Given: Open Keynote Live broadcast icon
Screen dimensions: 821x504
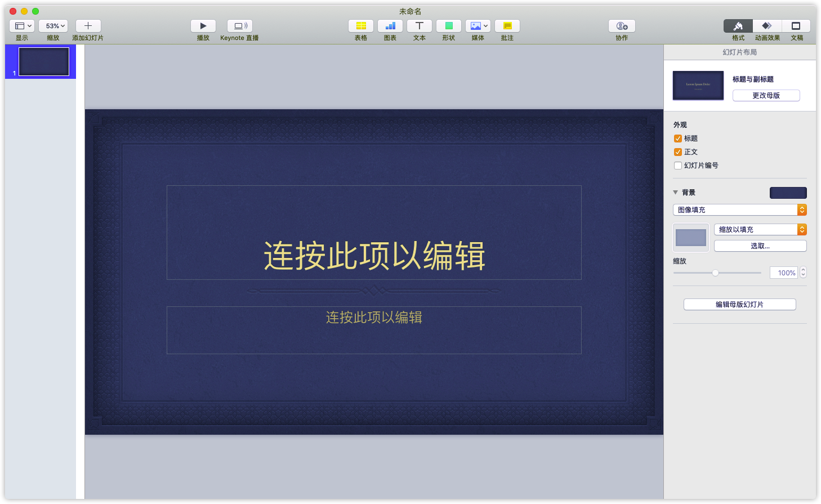Looking at the screenshot, I should 240,26.
